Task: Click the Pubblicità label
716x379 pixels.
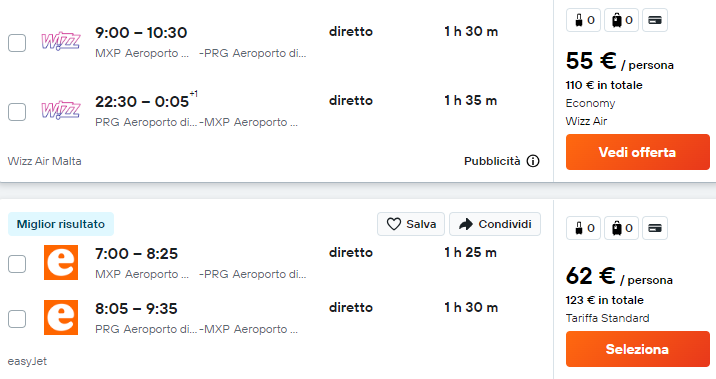Action: coord(492,161)
